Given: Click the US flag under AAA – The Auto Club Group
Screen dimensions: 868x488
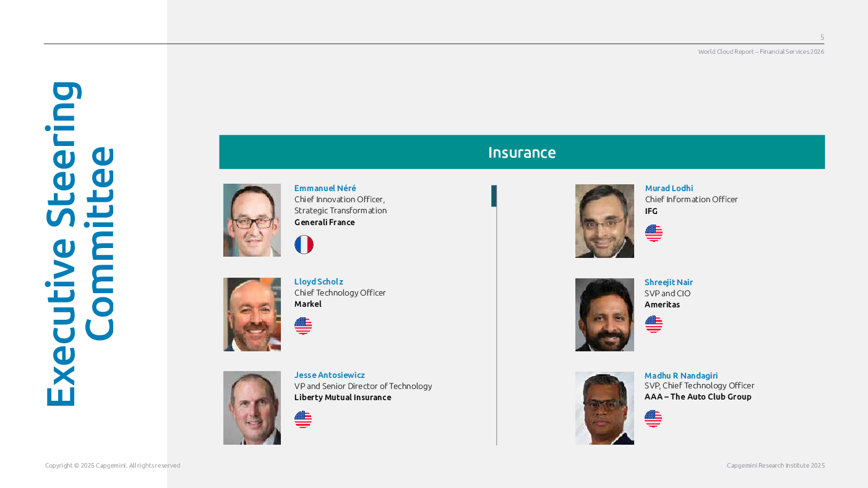Looking at the screenshot, I should (x=653, y=419).
